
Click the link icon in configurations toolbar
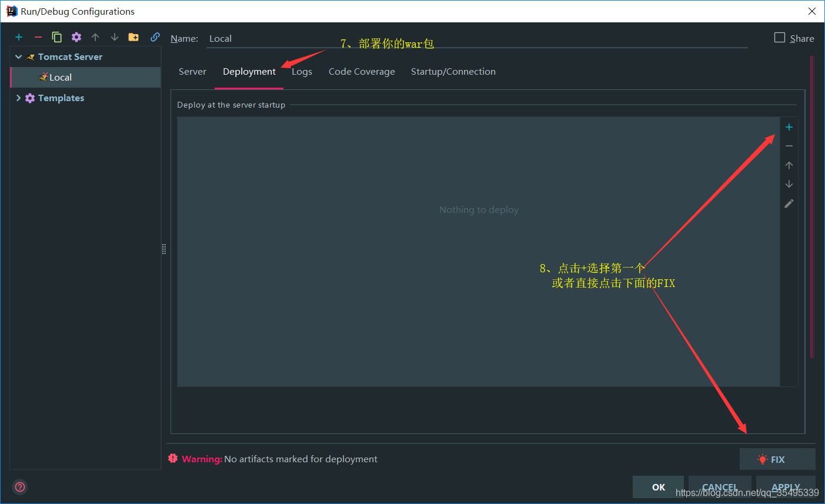pos(155,37)
